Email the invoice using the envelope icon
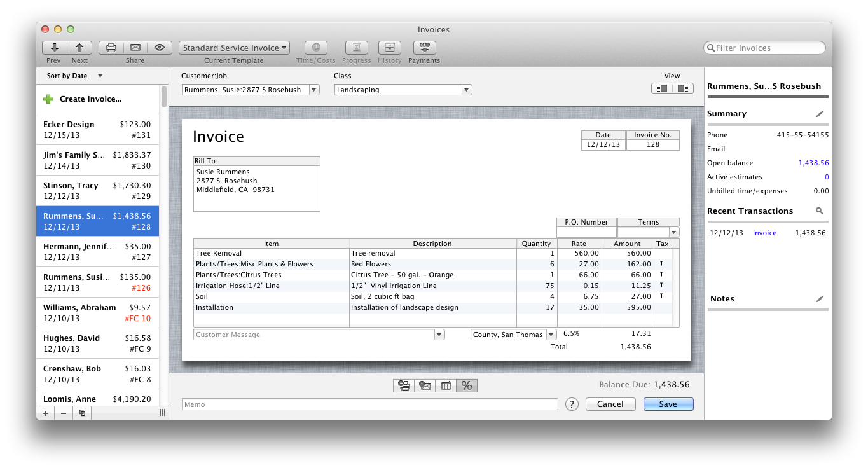 [x=135, y=48]
